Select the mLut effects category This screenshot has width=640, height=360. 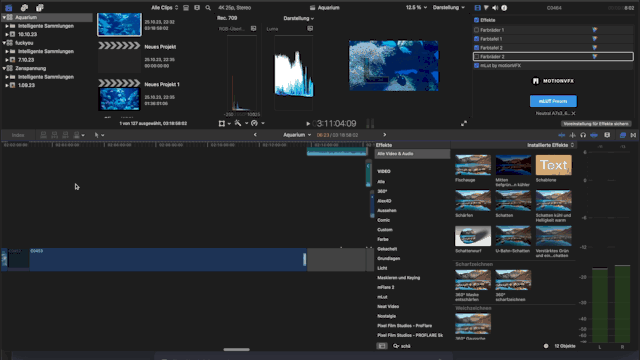coord(382,297)
